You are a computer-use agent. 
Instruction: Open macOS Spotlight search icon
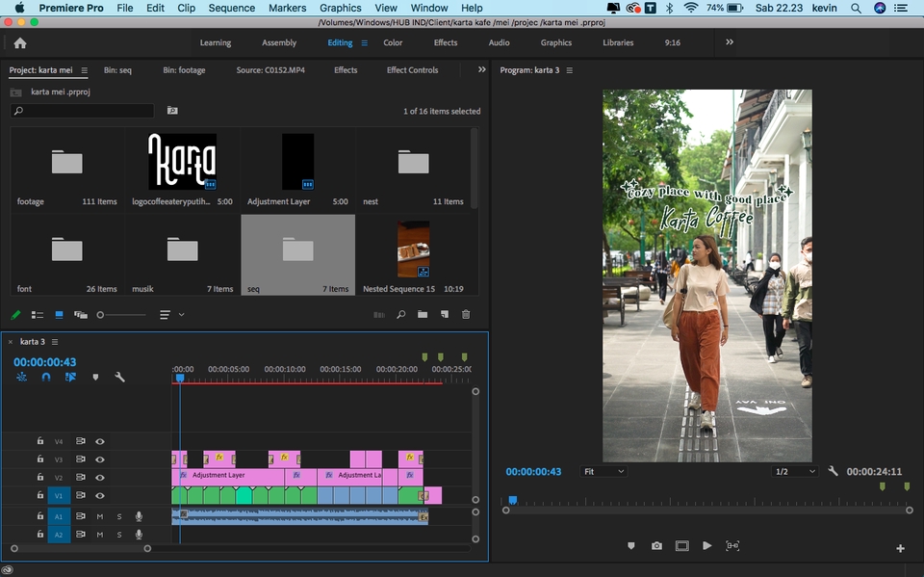[x=856, y=9]
